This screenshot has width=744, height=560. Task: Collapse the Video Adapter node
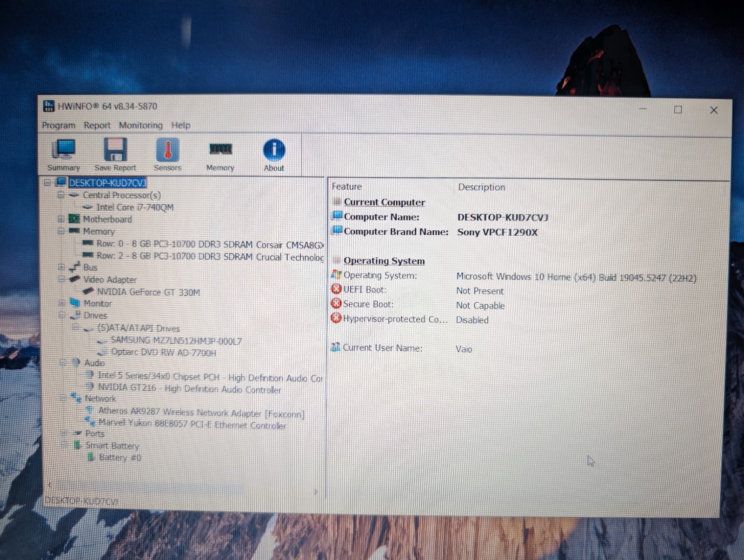coord(61,279)
